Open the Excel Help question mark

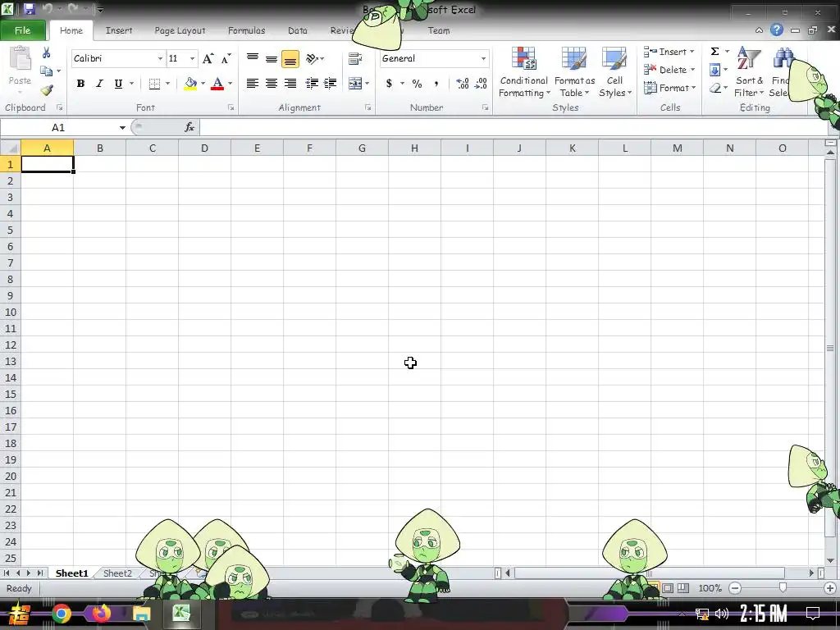click(776, 30)
